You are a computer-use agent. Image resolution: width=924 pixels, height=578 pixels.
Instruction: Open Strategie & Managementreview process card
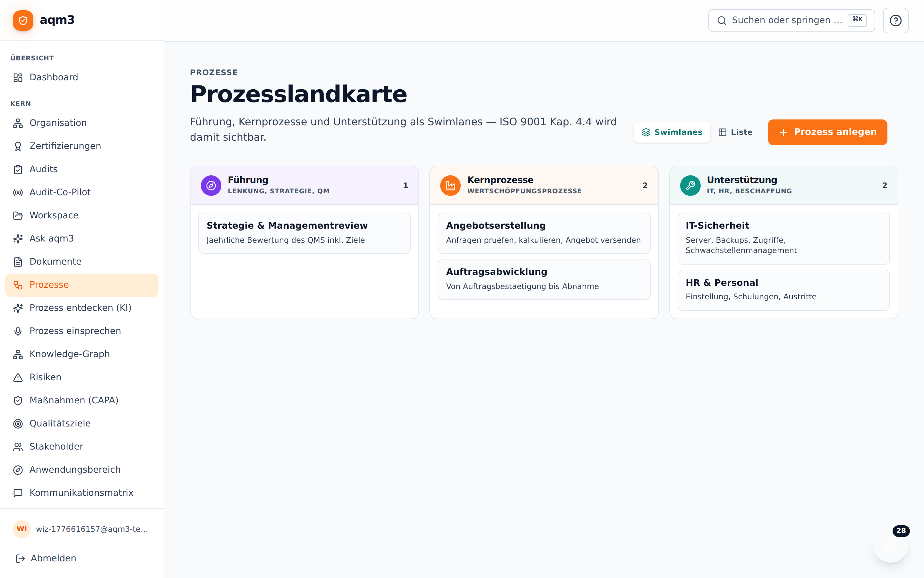(x=304, y=233)
